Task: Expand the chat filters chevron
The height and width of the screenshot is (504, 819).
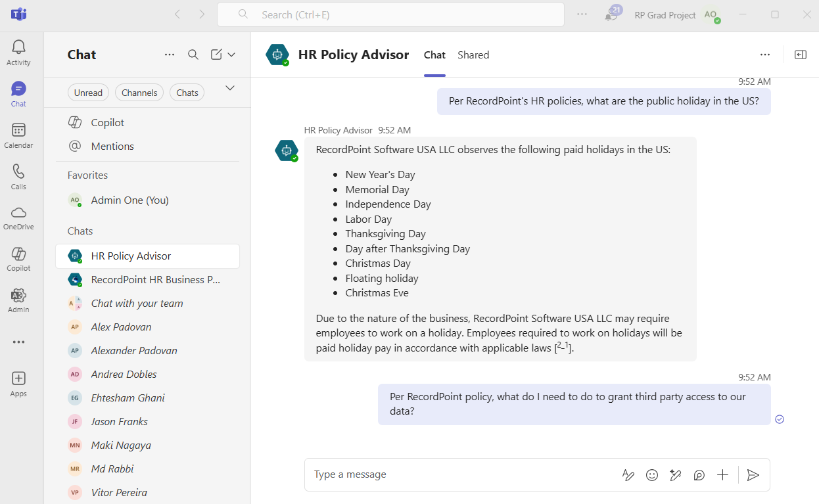Action: tap(230, 88)
